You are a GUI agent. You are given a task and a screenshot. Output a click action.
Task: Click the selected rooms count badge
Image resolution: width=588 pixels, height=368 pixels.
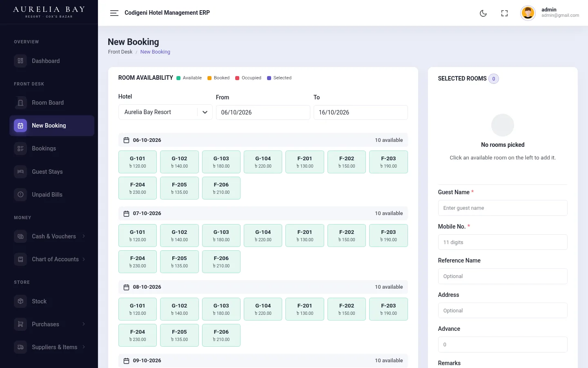click(x=494, y=79)
